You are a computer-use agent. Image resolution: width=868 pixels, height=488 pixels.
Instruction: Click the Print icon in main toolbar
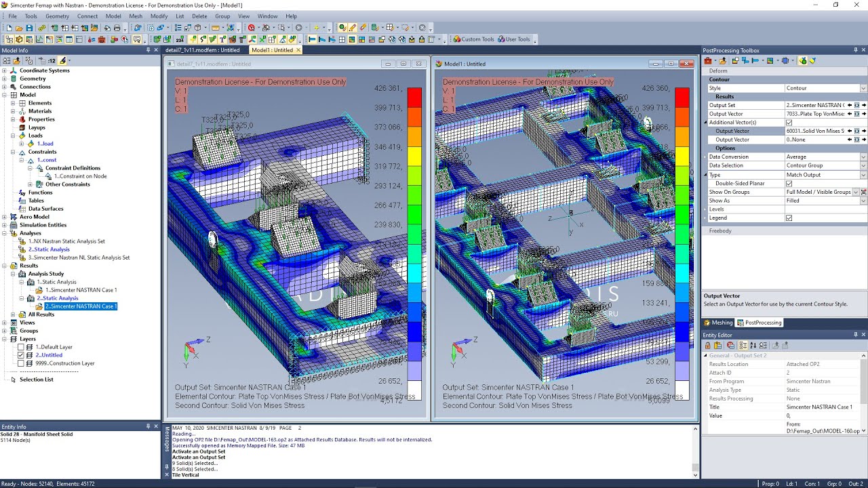[x=117, y=28]
